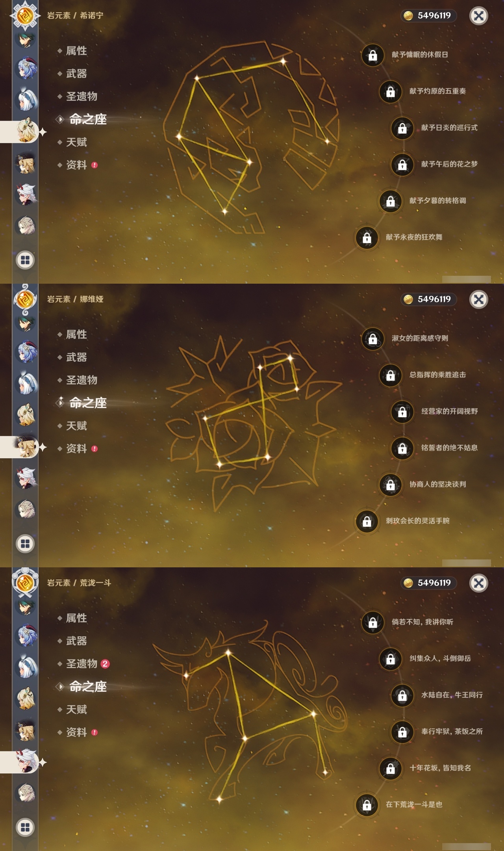Click lock icon beside 献予慵眠的休假日

(x=372, y=55)
